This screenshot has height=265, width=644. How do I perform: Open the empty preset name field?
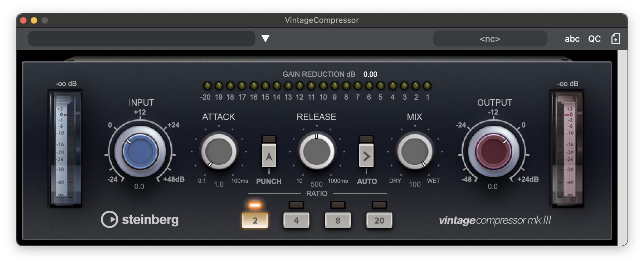click(141, 39)
